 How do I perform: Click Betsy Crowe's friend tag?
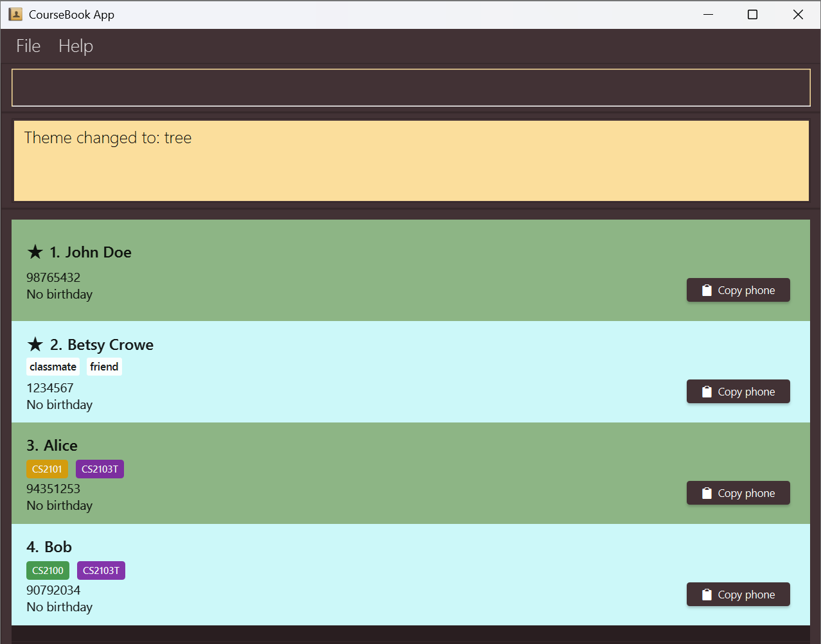pos(104,367)
